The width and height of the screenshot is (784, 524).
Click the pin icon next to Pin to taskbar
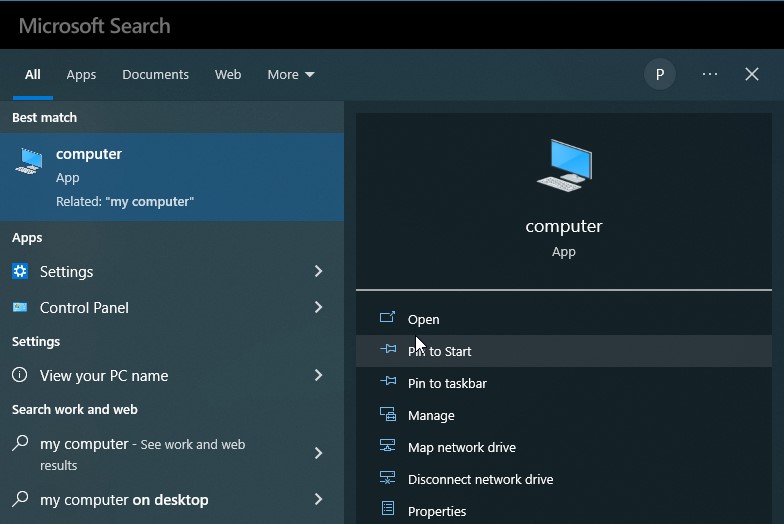388,382
